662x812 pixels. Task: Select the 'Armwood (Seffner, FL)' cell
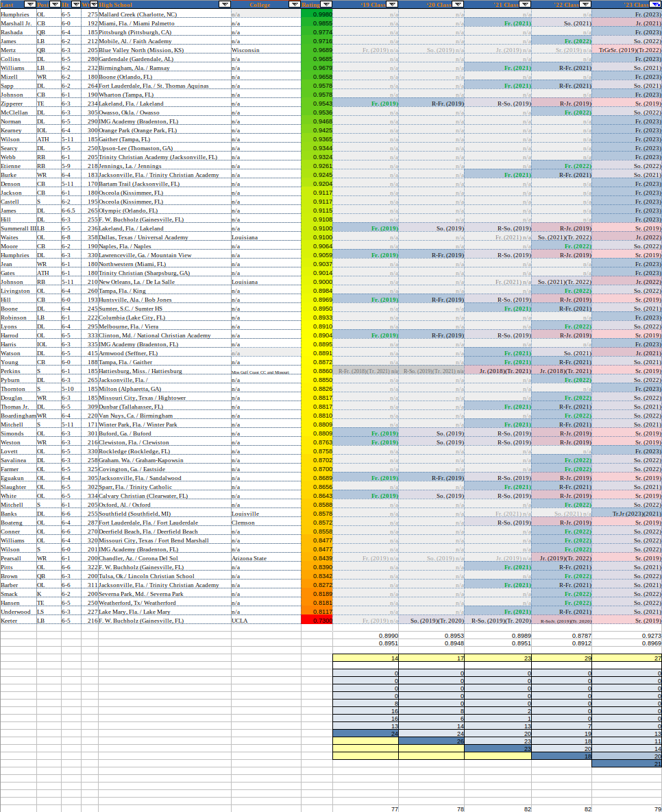(x=164, y=353)
